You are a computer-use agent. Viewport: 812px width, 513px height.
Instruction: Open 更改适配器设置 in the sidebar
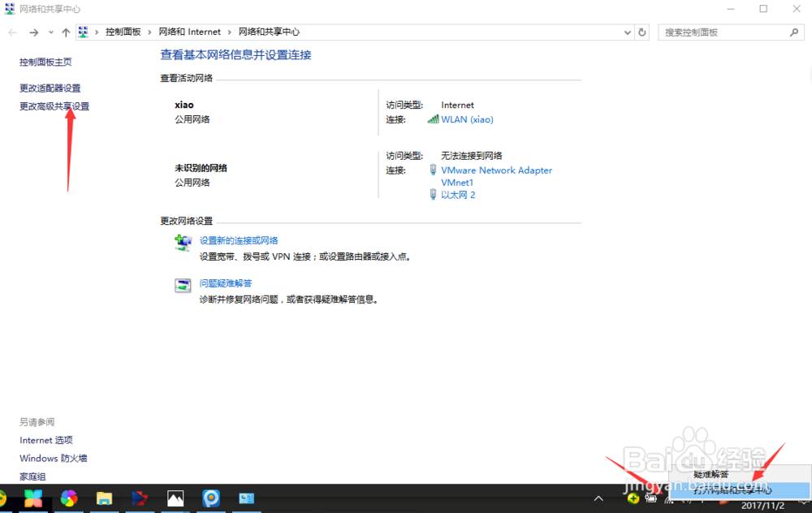point(51,88)
